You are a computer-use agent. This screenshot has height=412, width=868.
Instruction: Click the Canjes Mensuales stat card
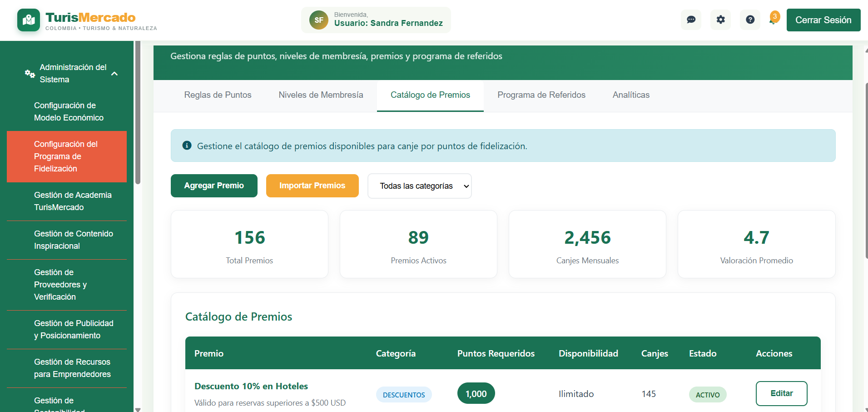coord(587,244)
